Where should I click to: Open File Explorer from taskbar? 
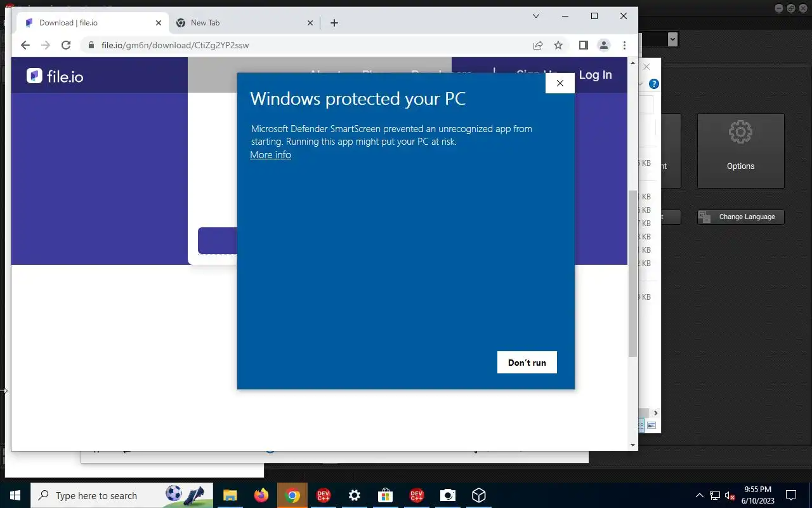230,495
